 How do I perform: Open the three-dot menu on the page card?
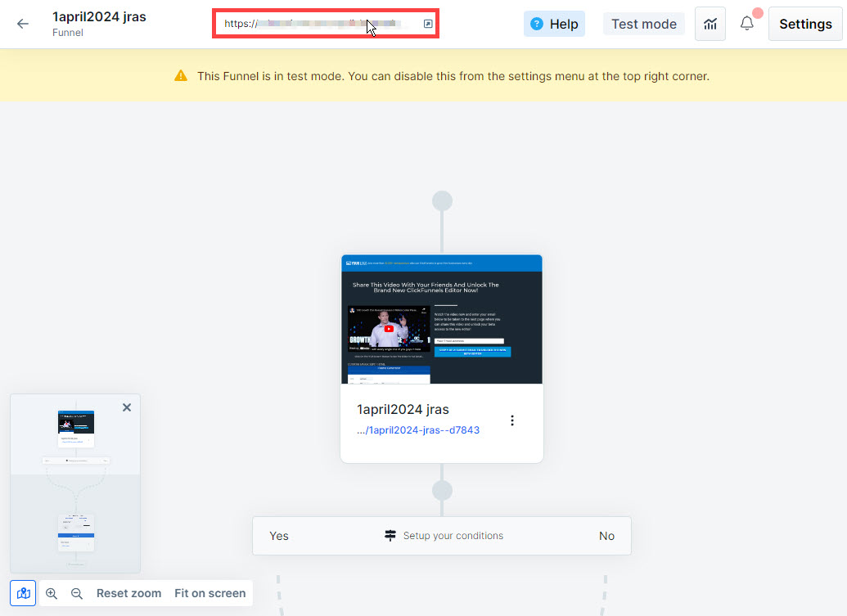click(x=512, y=420)
